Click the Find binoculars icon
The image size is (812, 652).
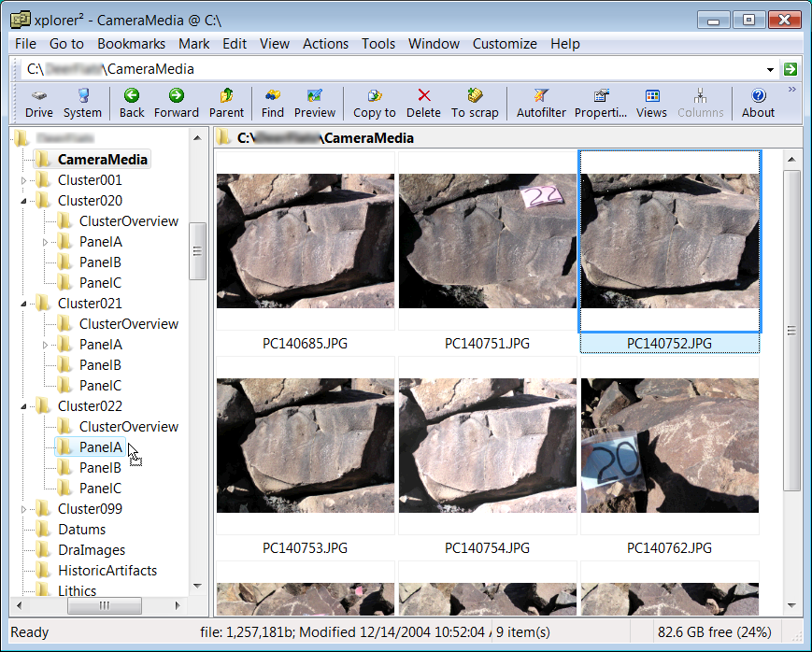(x=273, y=103)
